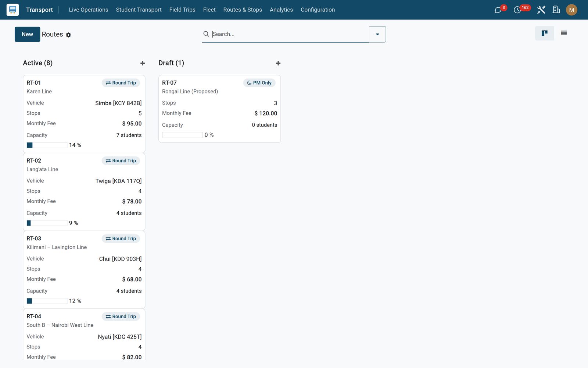Focus the Search input field
The height and width of the screenshot is (368, 588).
click(x=290, y=34)
